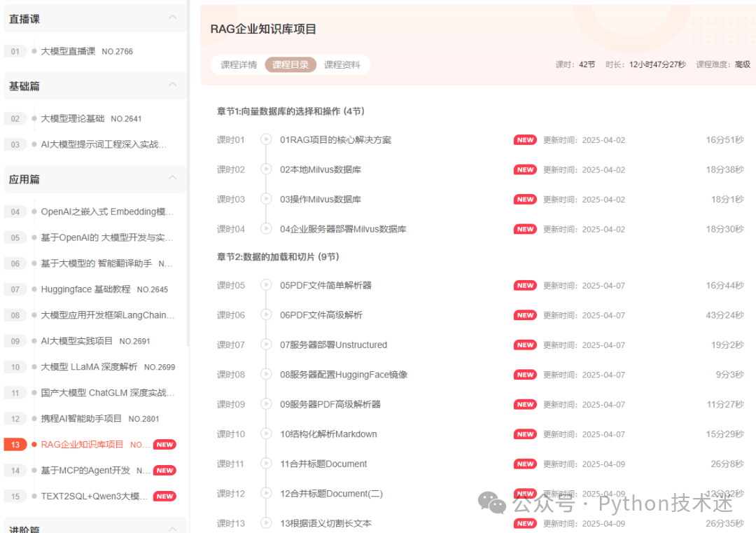
Task: Collapse the 基础篇 section
Action: pos(172,85)
